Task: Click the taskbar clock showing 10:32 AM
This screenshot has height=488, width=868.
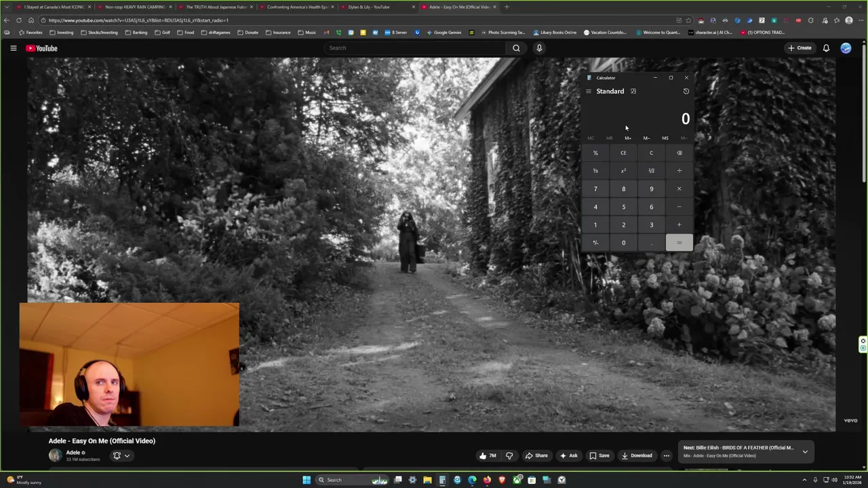Action: [852, 480]
